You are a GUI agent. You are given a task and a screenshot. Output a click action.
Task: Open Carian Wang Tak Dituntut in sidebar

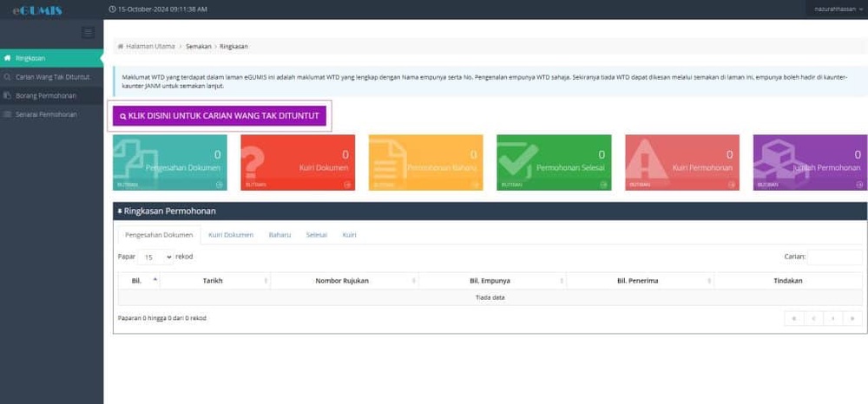pos(51,77)
